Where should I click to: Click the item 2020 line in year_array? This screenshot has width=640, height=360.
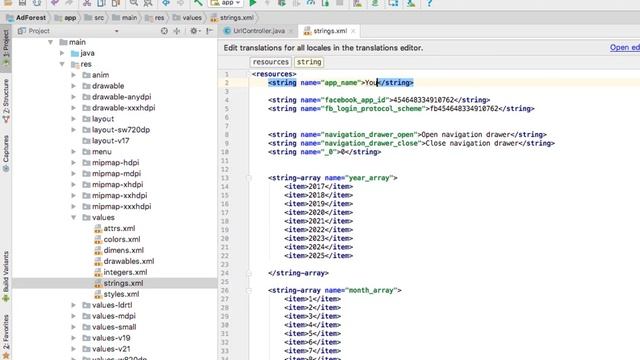(318, 213)
